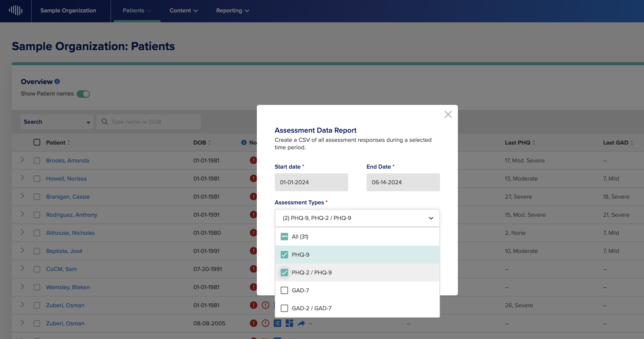Click the End Date field

(403, 182)
